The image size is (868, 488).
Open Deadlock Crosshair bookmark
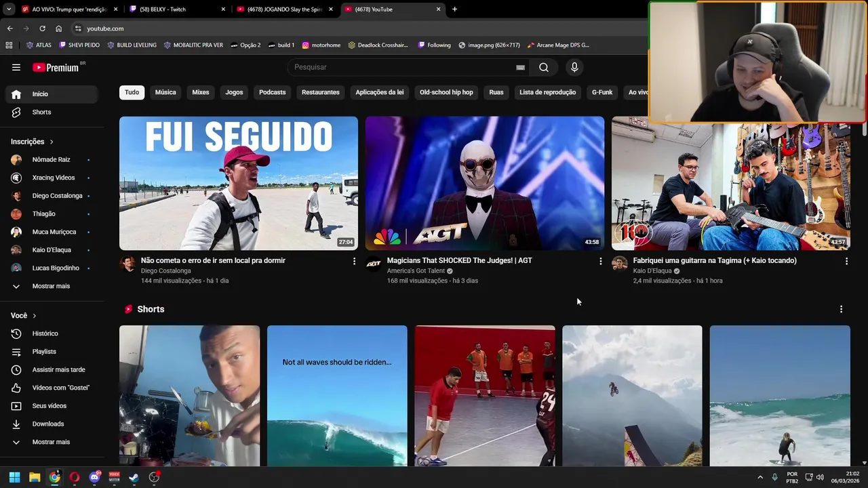pyautogui.click(x=378, y=45)
